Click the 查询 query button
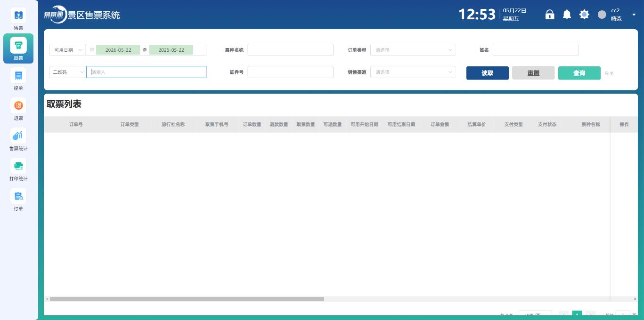Viewport: 644px width, 320px height. point(579,73)
